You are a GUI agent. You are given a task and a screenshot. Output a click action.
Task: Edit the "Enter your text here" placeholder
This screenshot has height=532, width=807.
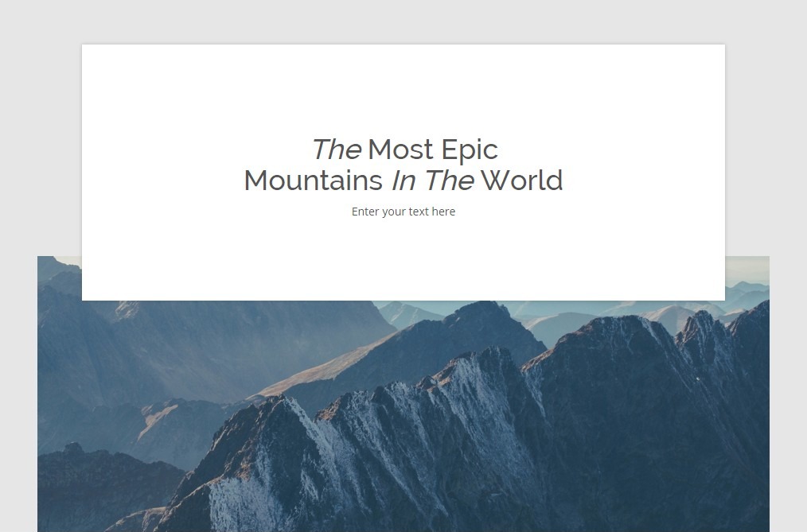(403, 212)
